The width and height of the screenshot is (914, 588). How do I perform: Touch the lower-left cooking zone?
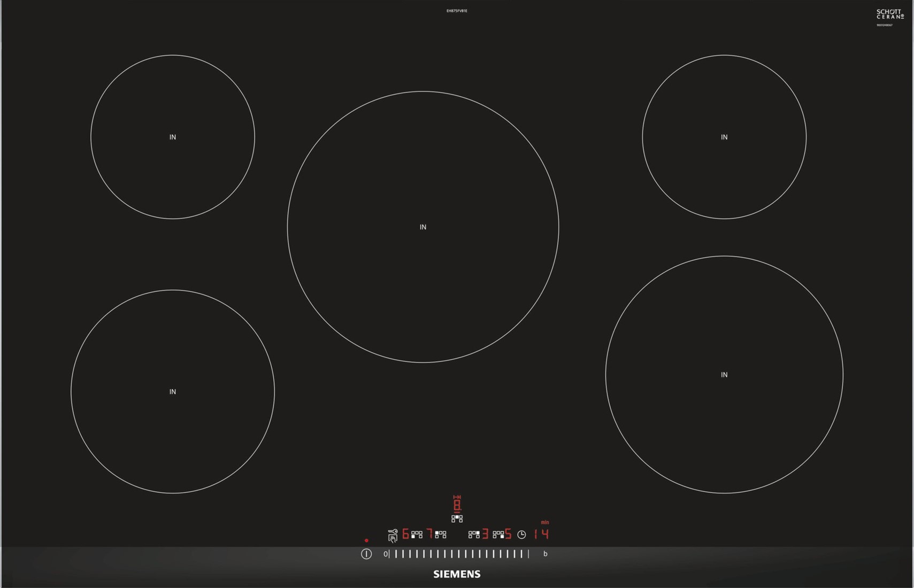coord(173,391)
